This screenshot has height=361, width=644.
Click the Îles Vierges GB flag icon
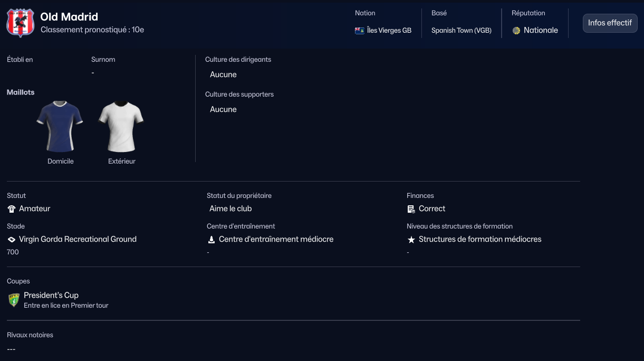click(360, 31)
